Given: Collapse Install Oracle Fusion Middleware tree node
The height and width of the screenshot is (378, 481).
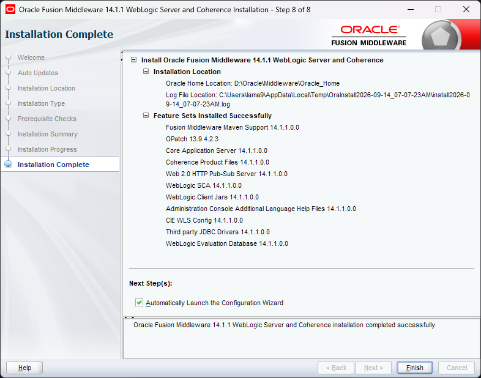Looking at the screenshot, I should [x=134, y=60].
